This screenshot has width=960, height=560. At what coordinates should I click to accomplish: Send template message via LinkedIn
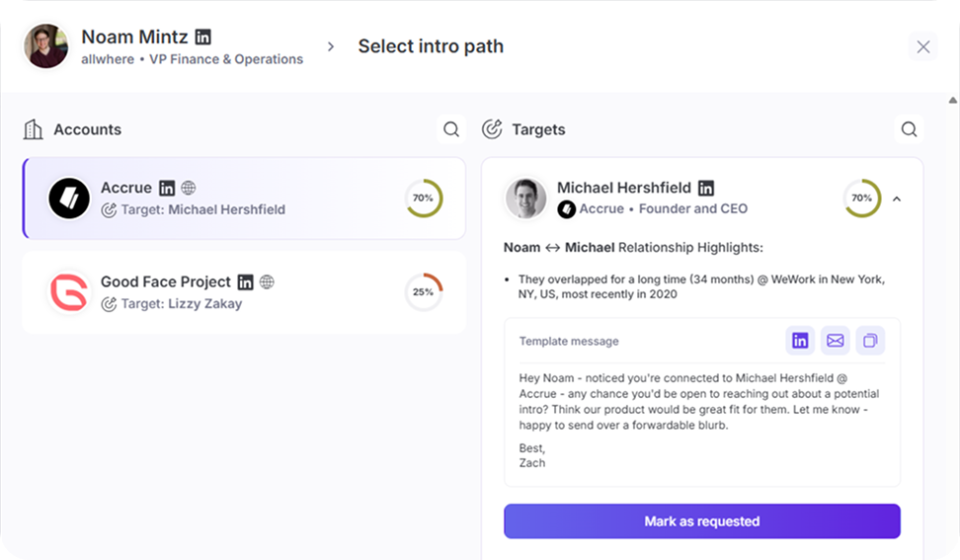click(x=800, y=341)
